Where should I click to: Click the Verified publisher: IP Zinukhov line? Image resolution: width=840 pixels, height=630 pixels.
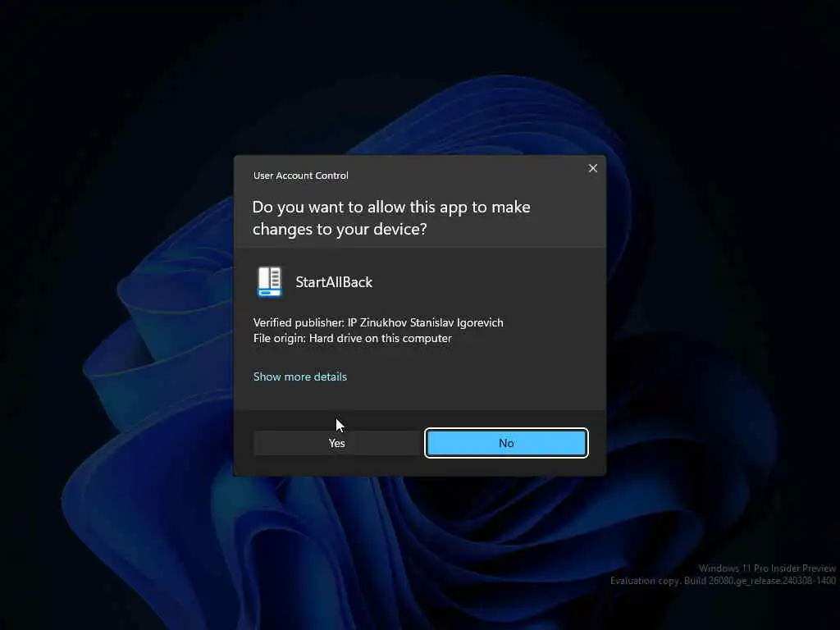378,322
